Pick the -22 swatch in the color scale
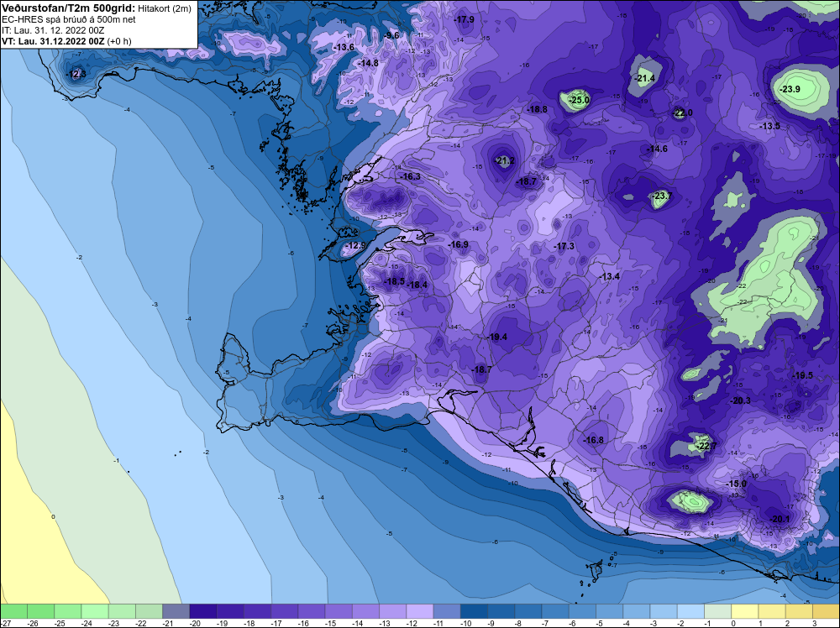The height and width of the screenshot is (628, 840). point(149,611)
